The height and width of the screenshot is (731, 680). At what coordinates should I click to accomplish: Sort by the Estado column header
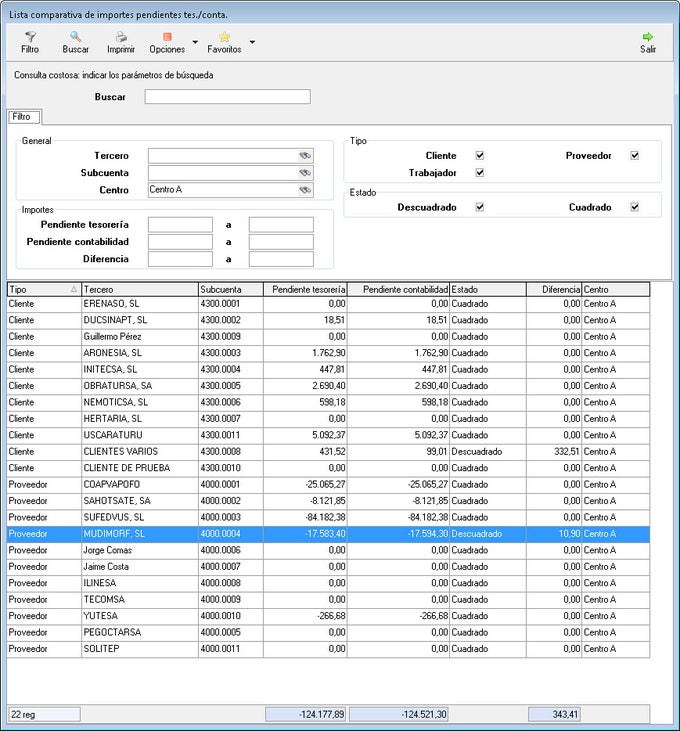[x=488, y=290]
